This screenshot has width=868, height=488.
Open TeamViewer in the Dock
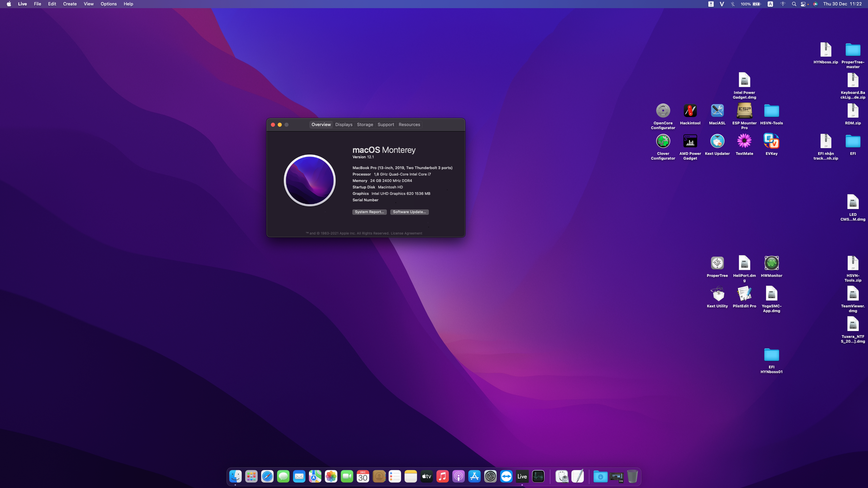pyautogui.click(x=506, y=476)
